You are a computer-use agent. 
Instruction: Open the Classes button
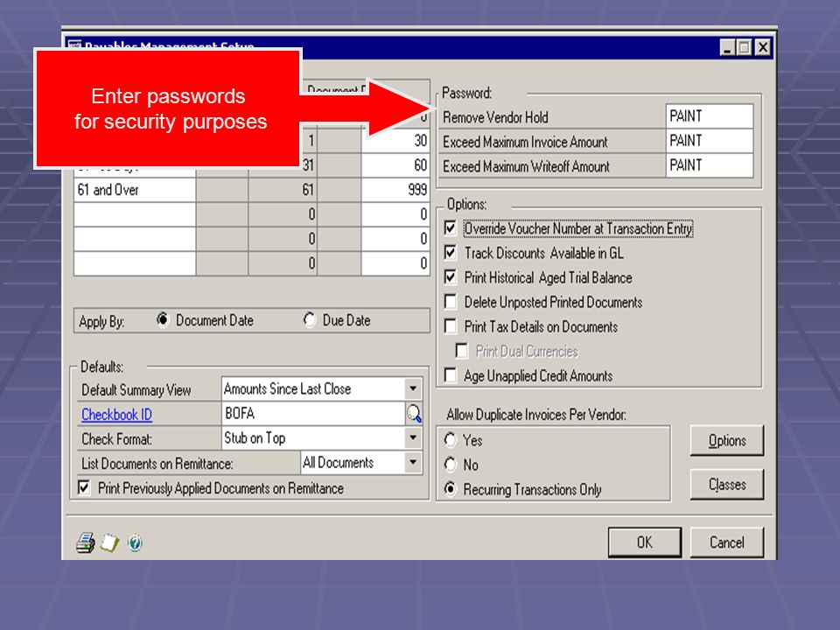pyautogui.click(x=727, y=484)
